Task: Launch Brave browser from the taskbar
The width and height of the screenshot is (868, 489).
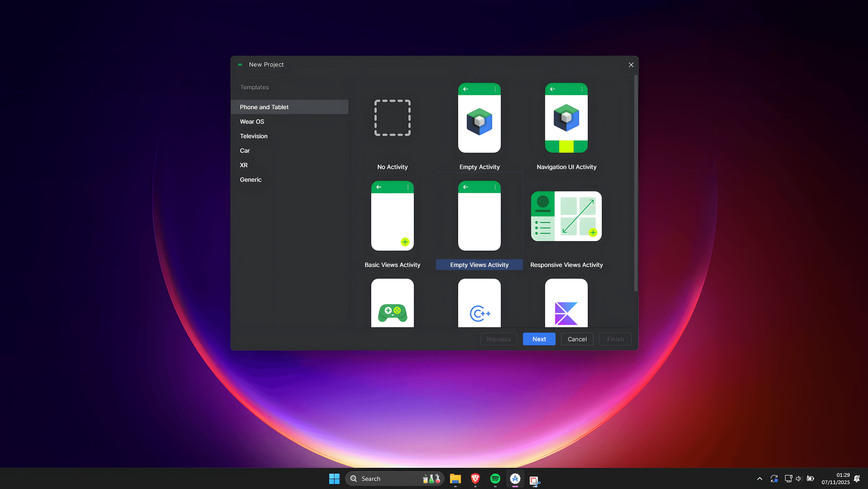Action: [x=475, y=478]
